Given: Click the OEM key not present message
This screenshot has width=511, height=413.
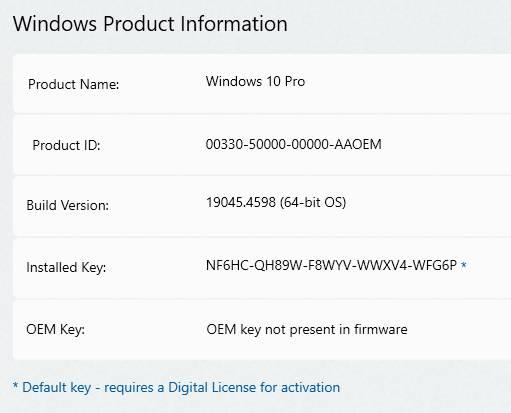Looking at the screenshot, I should coord(307,329).
